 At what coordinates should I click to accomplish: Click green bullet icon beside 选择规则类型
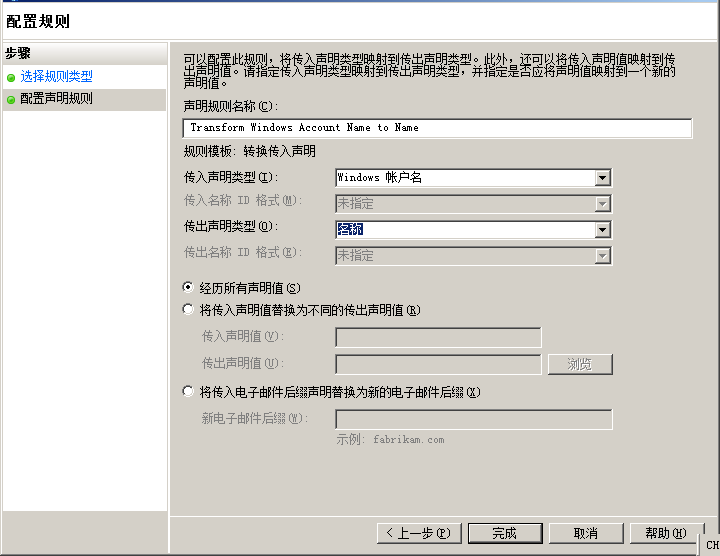tap(11, 78)
